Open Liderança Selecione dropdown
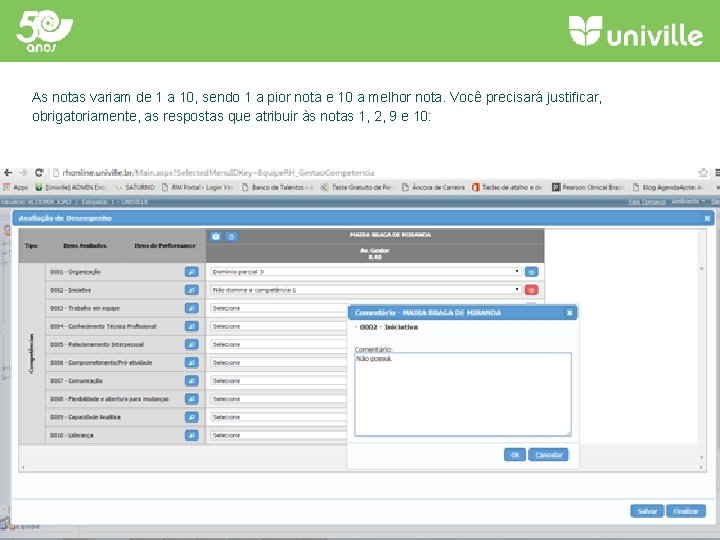The image size is (720, 540). [278, 435]
